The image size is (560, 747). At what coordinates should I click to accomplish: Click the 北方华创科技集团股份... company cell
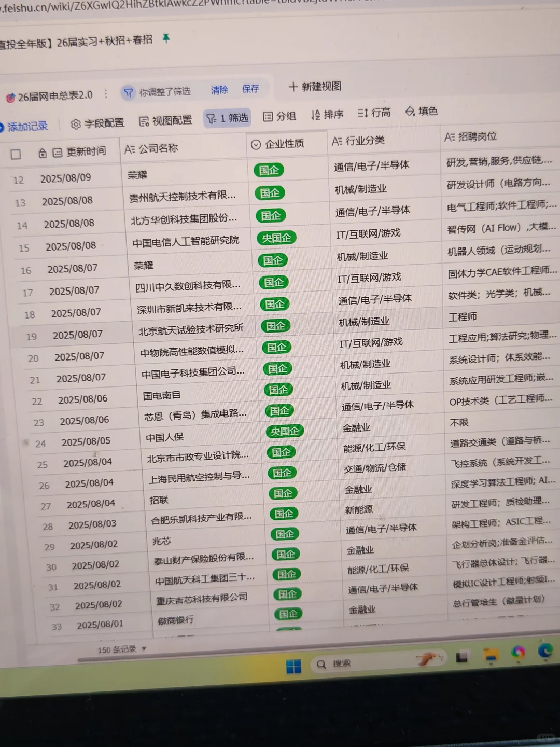click(x=184, y=219)
